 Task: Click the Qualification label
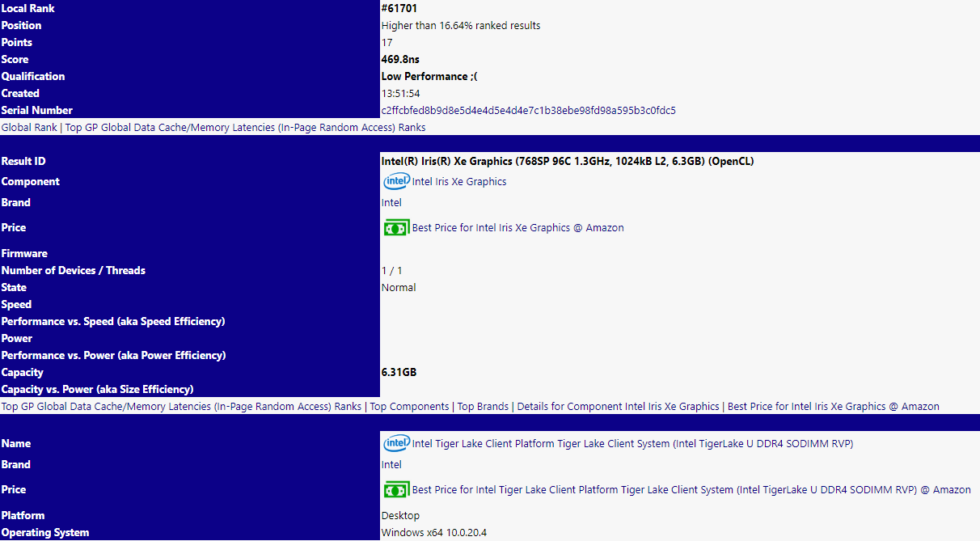(33, 76)
